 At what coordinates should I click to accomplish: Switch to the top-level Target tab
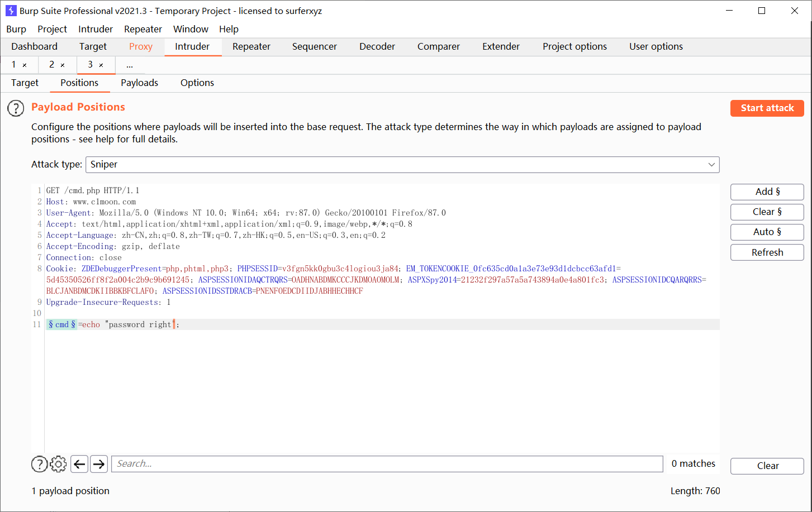tap(93, 47)
